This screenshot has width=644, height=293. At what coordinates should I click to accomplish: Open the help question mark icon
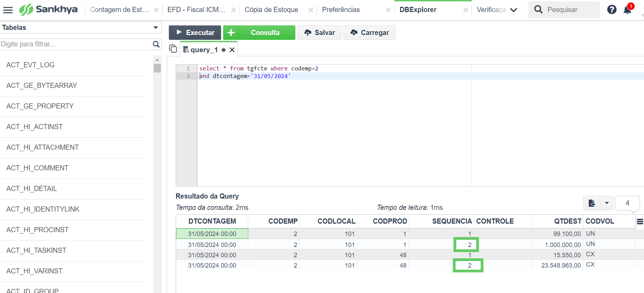pos(612,10)
